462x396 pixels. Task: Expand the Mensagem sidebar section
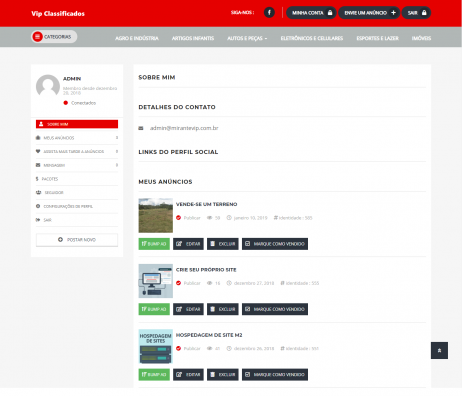tap(77, 165)
